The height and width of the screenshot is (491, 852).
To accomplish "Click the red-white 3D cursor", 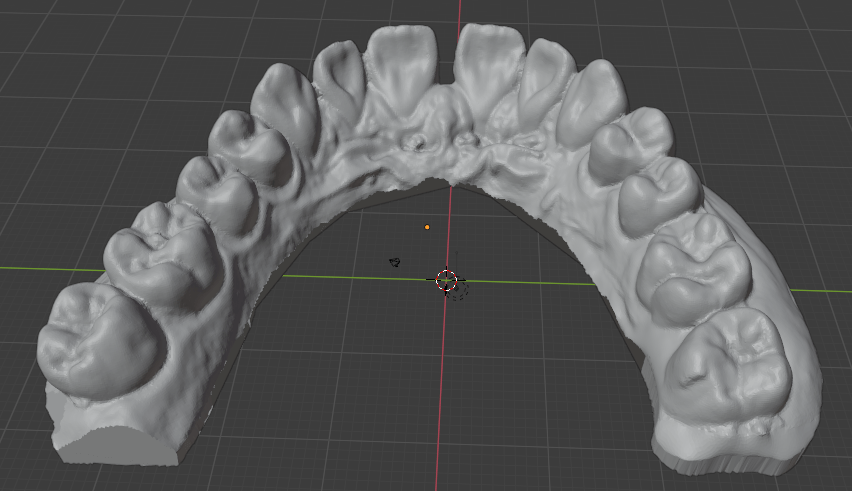I will coord(447,280).
